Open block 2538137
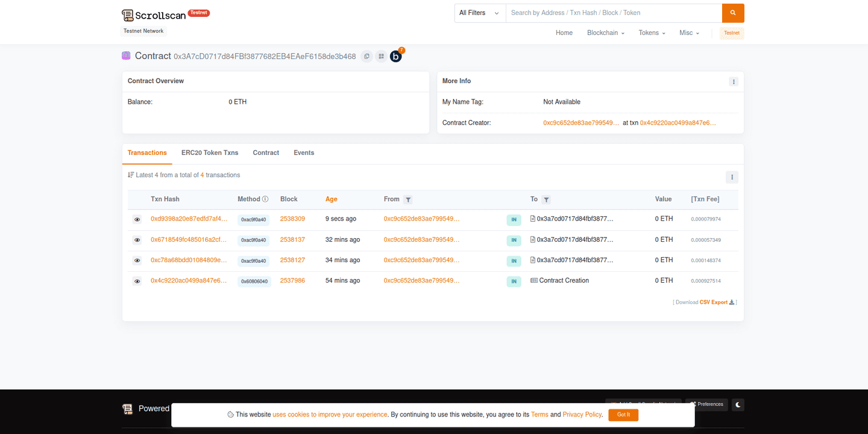 click(x=292, y=239)
